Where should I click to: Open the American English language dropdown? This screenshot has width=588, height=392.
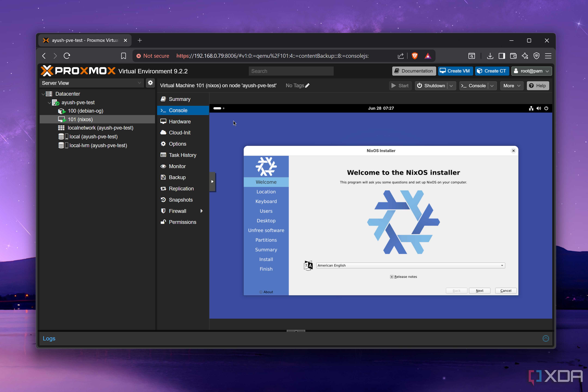411,265
